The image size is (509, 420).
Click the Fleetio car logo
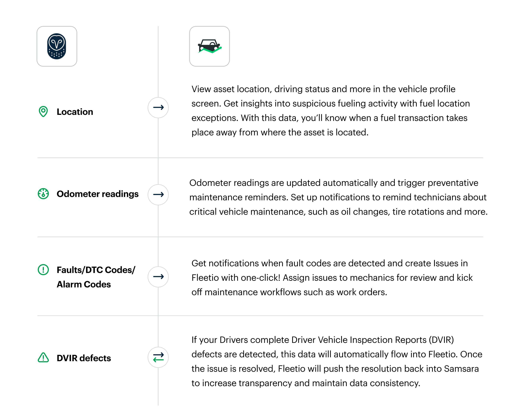click(x=209, y=46)
